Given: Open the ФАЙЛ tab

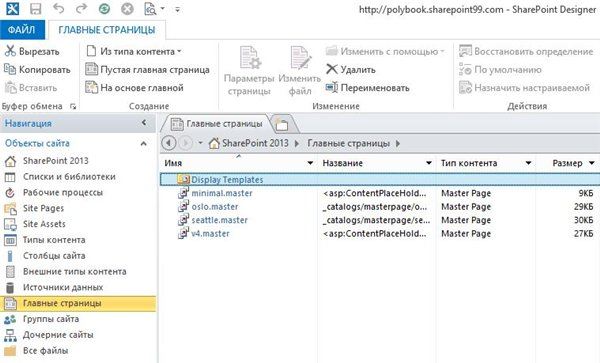Looking at the screenshot, I should click(x=22, y=30).
